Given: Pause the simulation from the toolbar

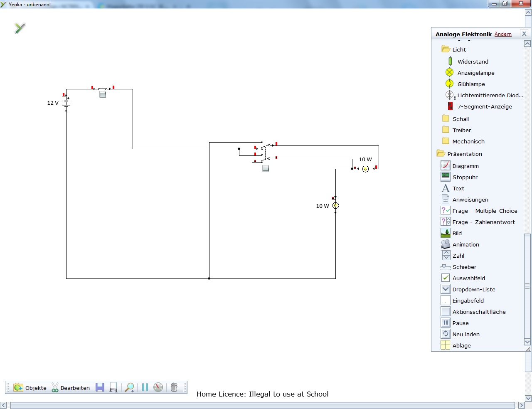Looking at the screenshot, I should click(x=145, y=387).
